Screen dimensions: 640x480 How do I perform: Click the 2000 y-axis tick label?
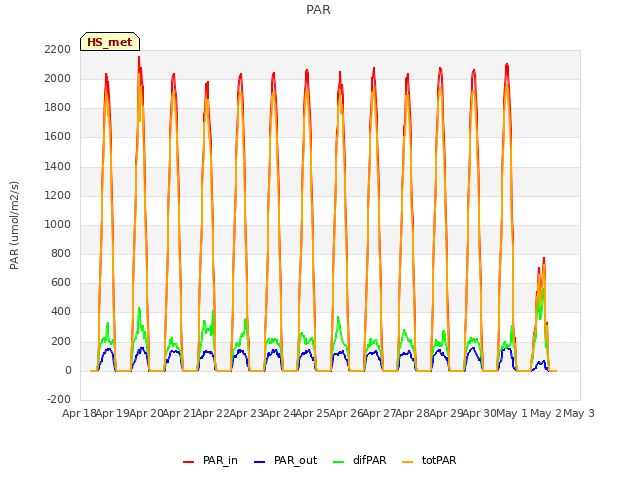(x=58, y=78)
